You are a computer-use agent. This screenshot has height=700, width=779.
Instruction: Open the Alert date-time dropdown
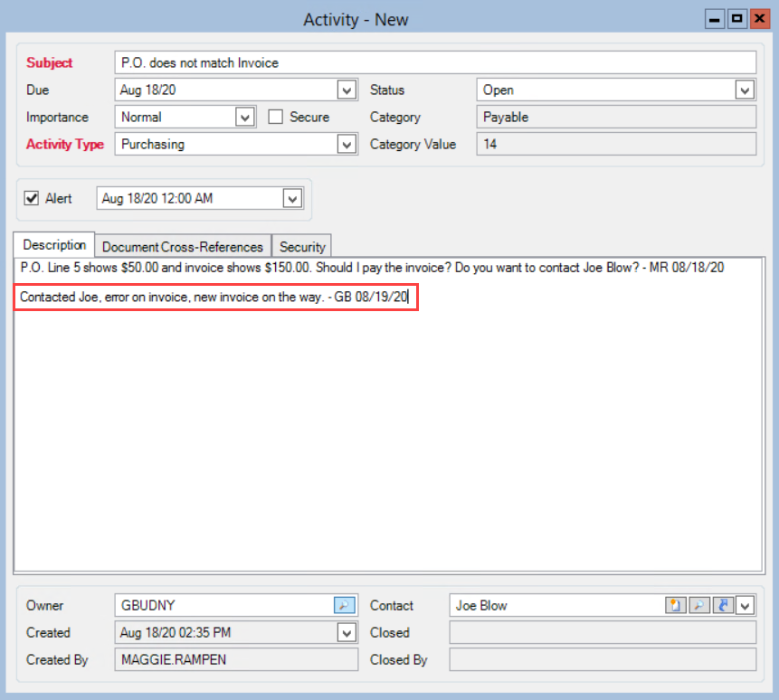click(x=292, y=199)
